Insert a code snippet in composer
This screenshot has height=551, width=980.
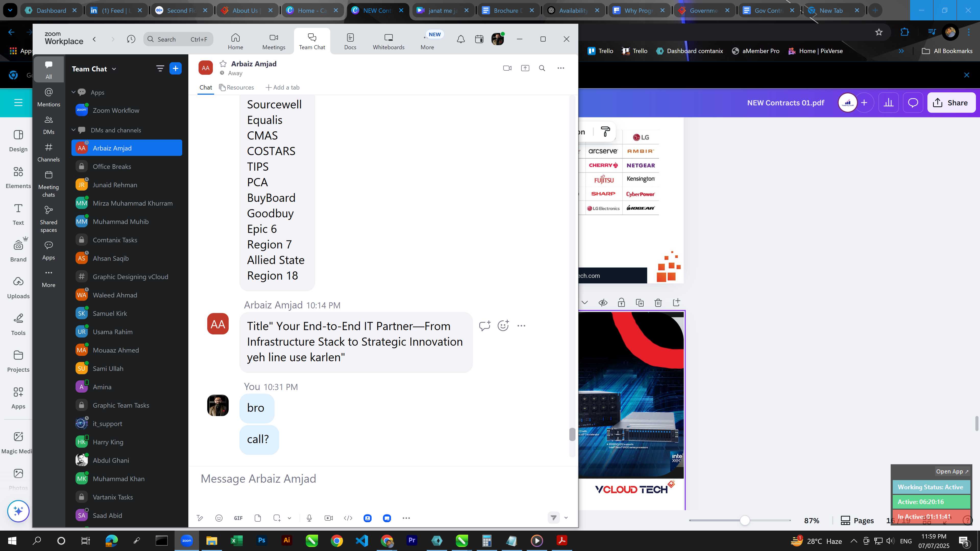(348, 518)
